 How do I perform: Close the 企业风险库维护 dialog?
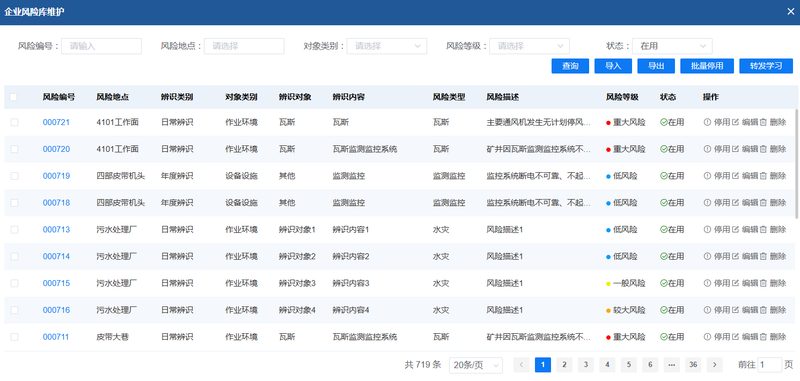790,11
